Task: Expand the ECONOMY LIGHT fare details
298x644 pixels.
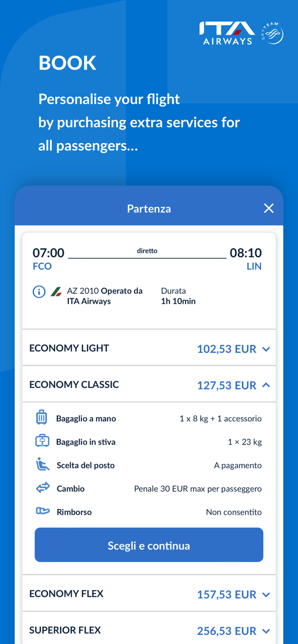Action: (x=266, y=349)
